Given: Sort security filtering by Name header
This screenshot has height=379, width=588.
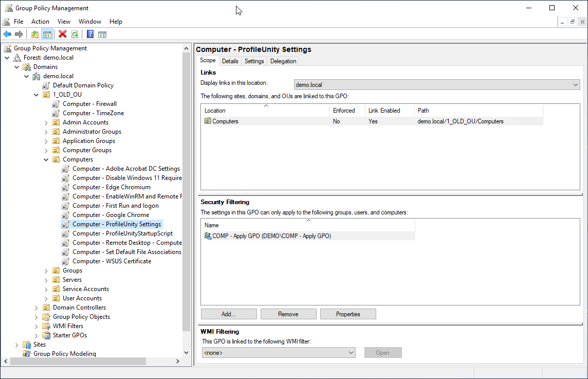Looking at the screenshot, I should point(308,225).
